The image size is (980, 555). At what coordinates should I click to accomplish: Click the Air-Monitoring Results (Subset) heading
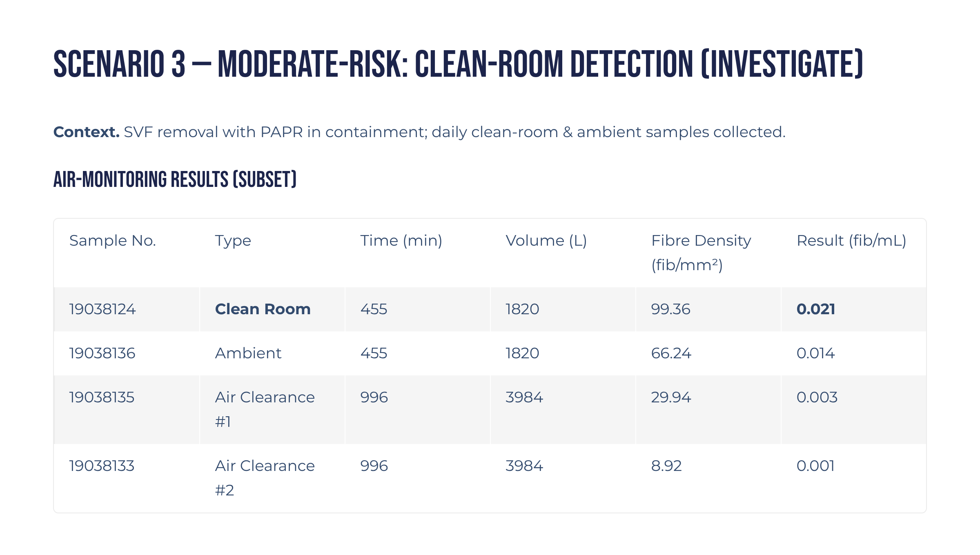175,180
